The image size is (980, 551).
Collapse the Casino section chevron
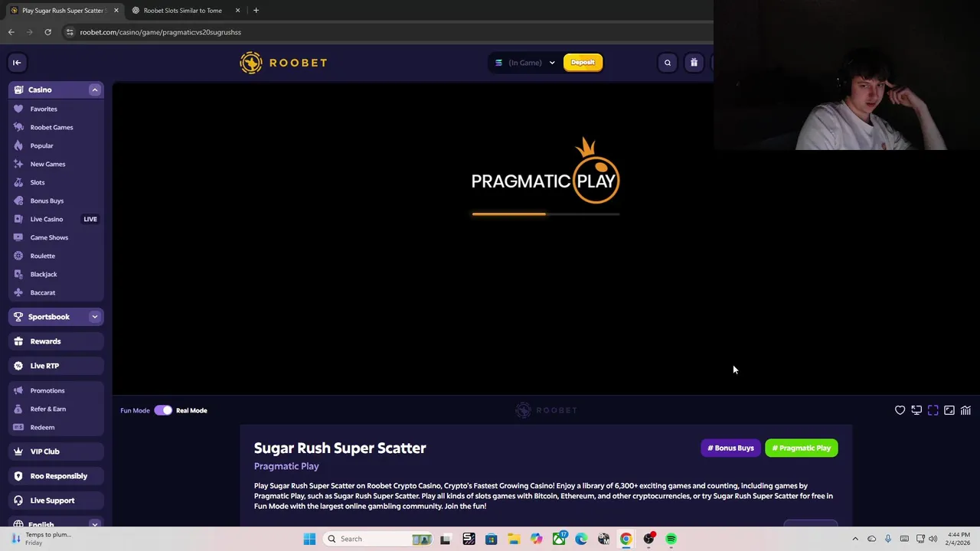[x=95, y=90]
